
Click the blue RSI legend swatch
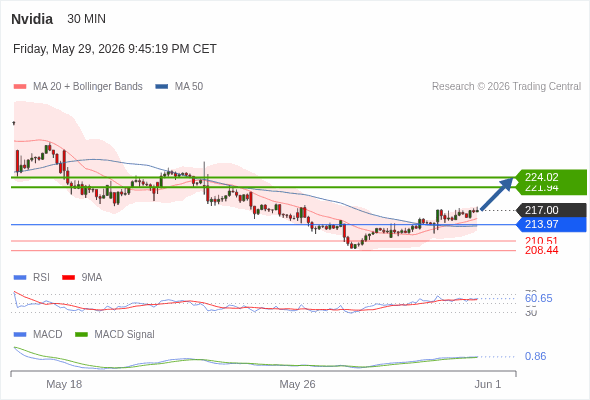(x=20, y=278)
